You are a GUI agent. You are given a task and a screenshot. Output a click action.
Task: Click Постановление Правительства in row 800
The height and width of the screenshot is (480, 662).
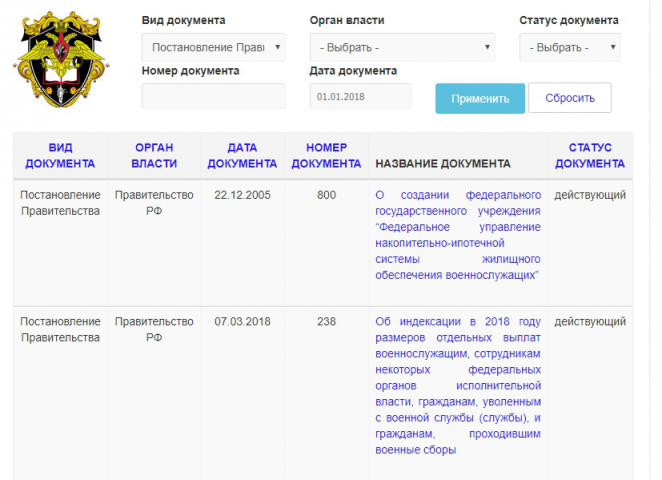pos(60,203)
